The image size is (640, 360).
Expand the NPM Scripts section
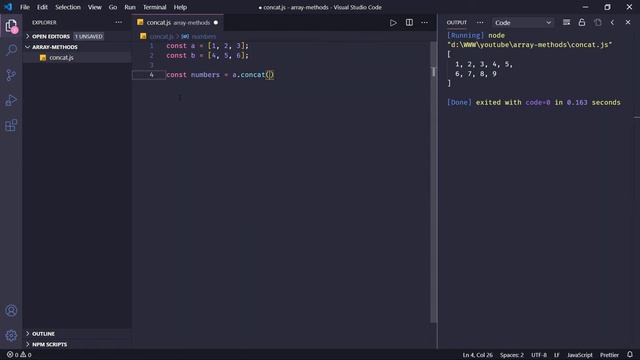[78, 344]
